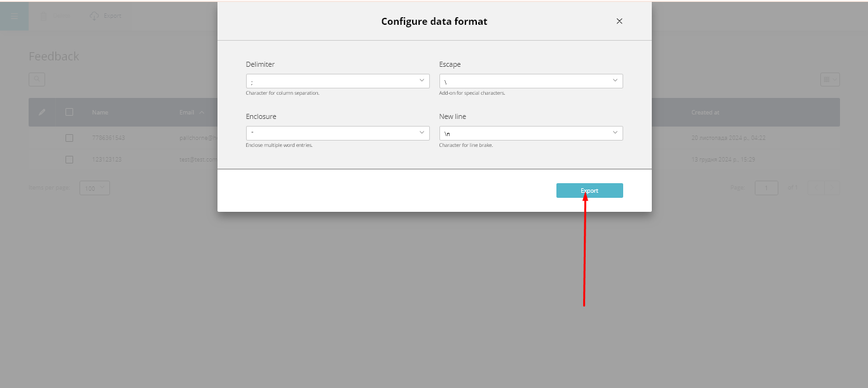The image size is (868, 388).
Task: Check the box for row 7786361543
Action: click(69, 137)
